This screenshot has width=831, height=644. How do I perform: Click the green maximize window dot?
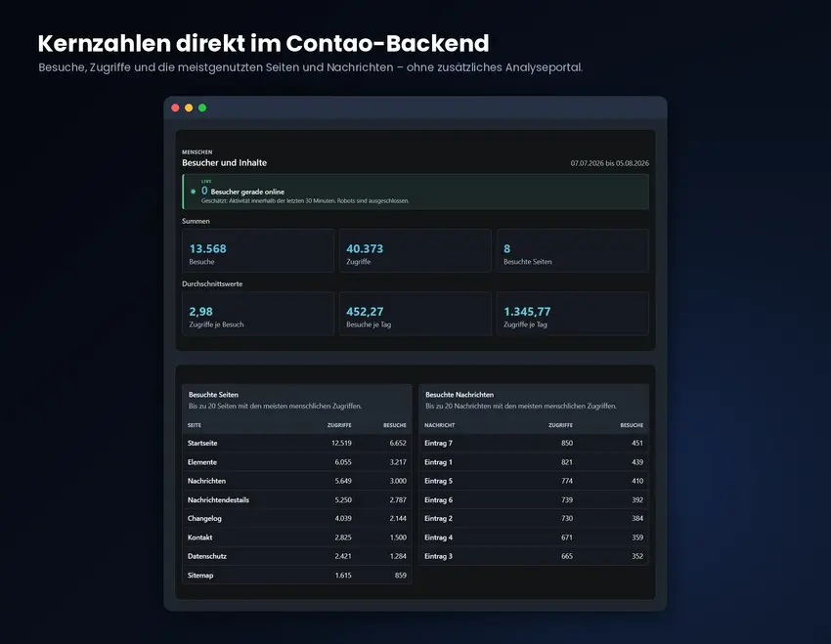(x=202, y=108)
